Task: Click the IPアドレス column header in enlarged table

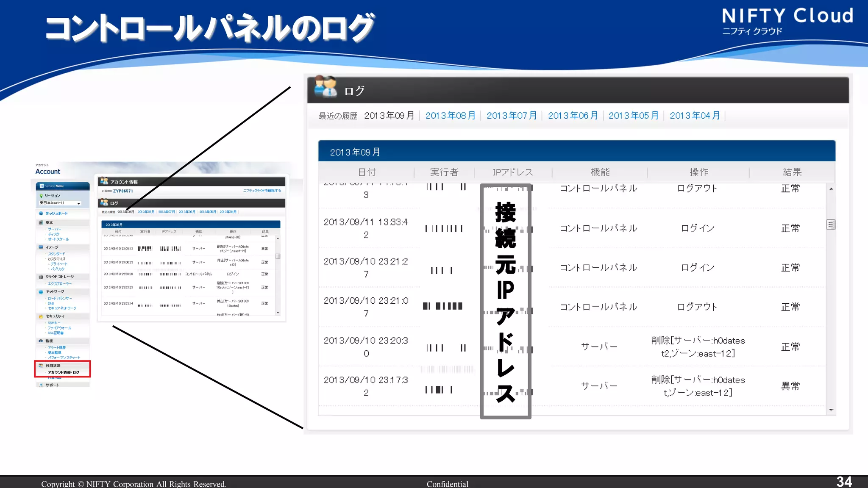Action: (x=513, y=172)
